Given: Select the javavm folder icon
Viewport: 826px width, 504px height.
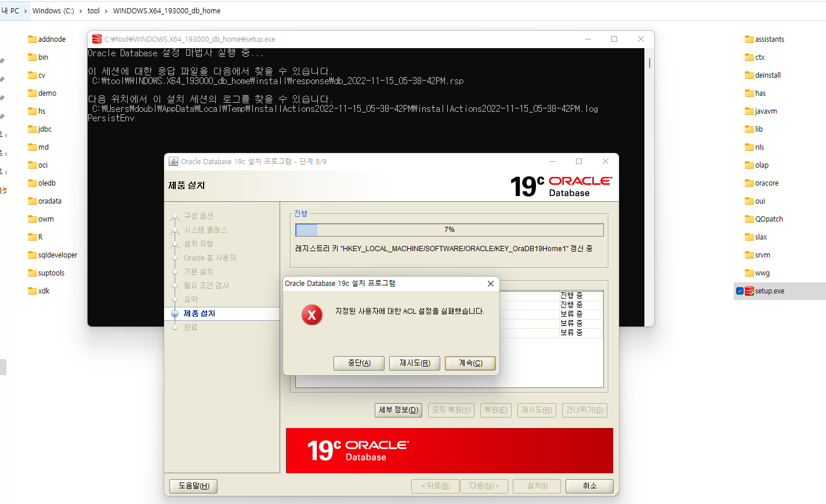Looking at the screenshot, I should pyautogui.click(x=749, y=111).
